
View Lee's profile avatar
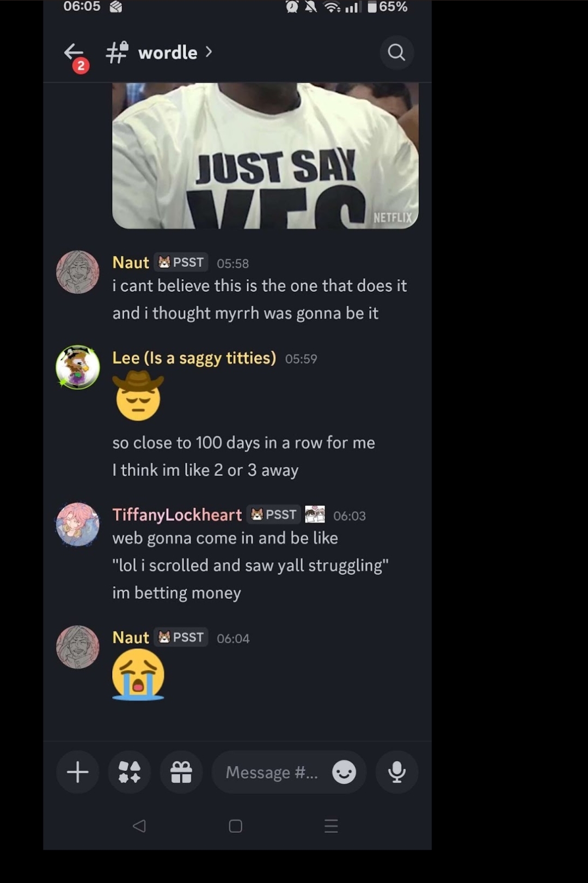[78, 367]
